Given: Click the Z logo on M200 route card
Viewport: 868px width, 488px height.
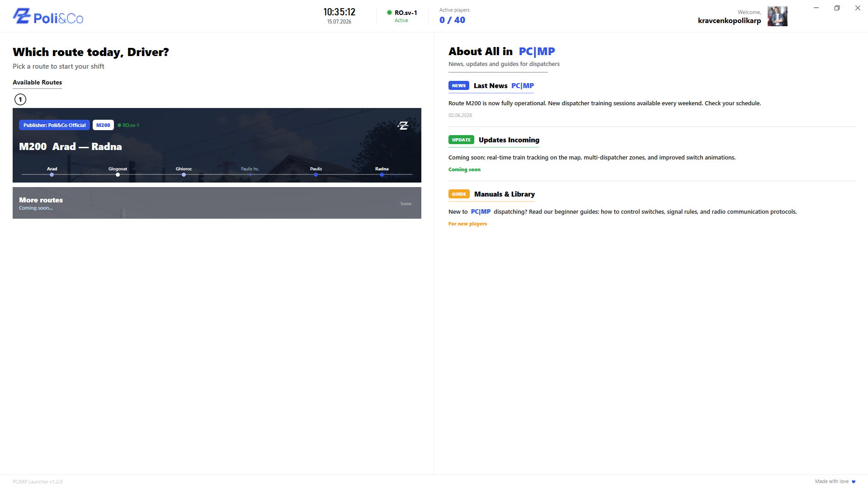Looking at the screenshot, I should coord(403,125).
